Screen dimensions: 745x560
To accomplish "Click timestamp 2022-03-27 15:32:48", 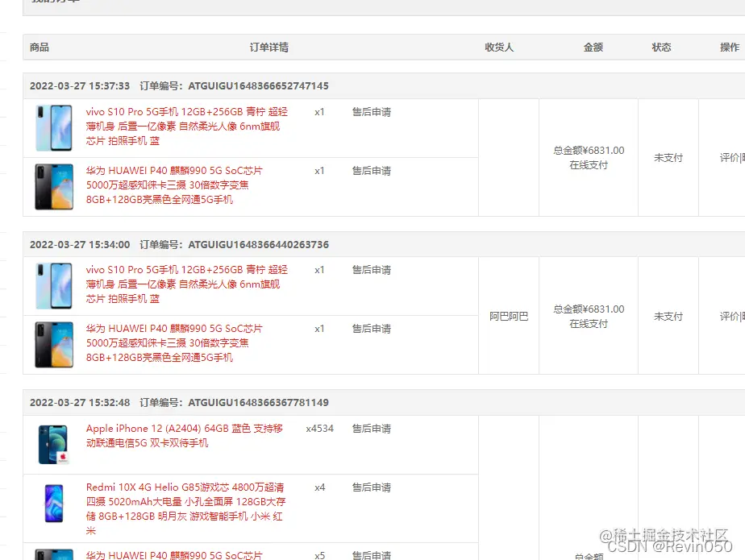I will pyautogui.click(x=80, y=403).
